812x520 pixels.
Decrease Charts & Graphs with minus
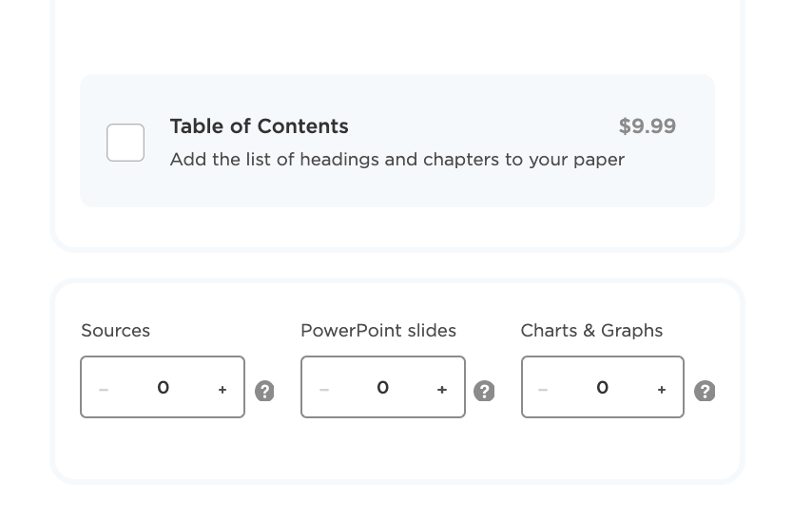pos(543,390)
